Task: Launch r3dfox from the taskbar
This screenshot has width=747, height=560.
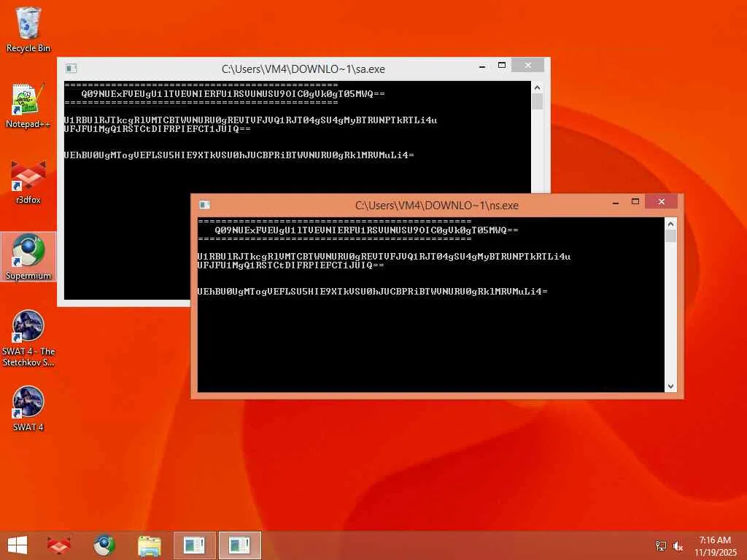Action: [58, 545]
